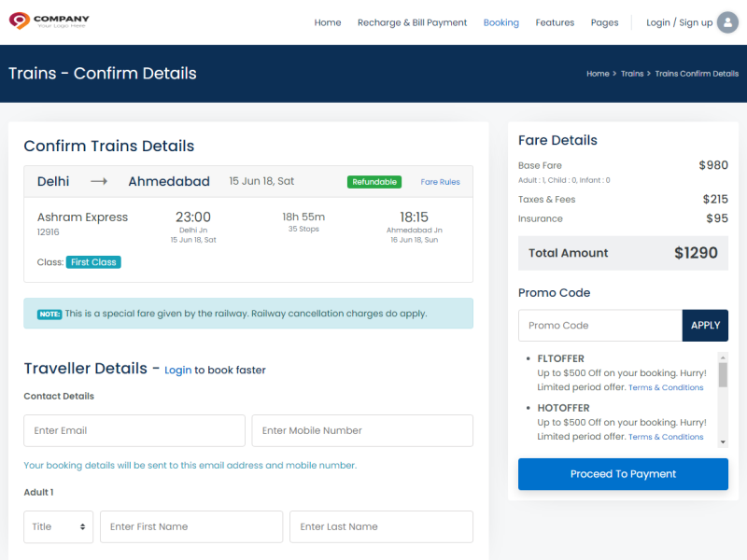Click "Login" to book faster
This screenshot has width=747, height=560.
click(x=178, y=370)
